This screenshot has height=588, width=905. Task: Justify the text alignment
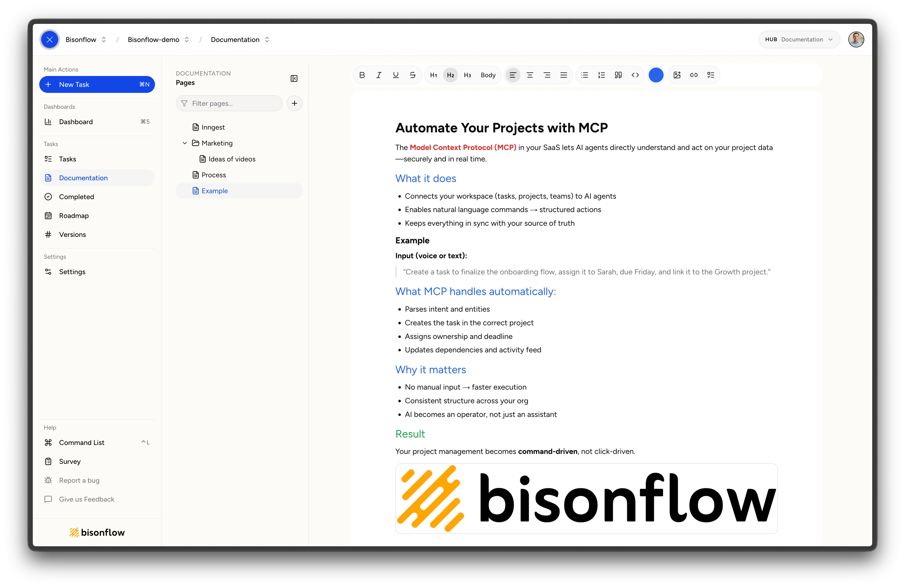point(564,75)
